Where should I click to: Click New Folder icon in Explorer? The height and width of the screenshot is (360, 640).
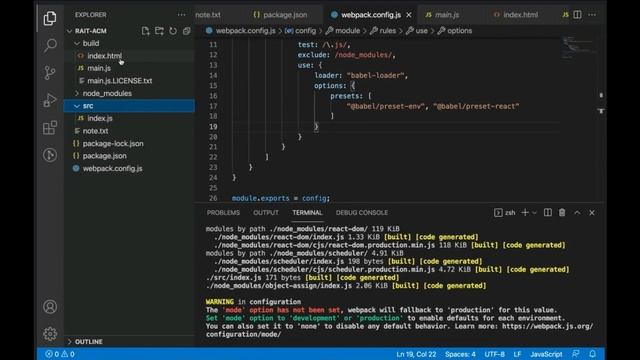click(x=159, y=31)
